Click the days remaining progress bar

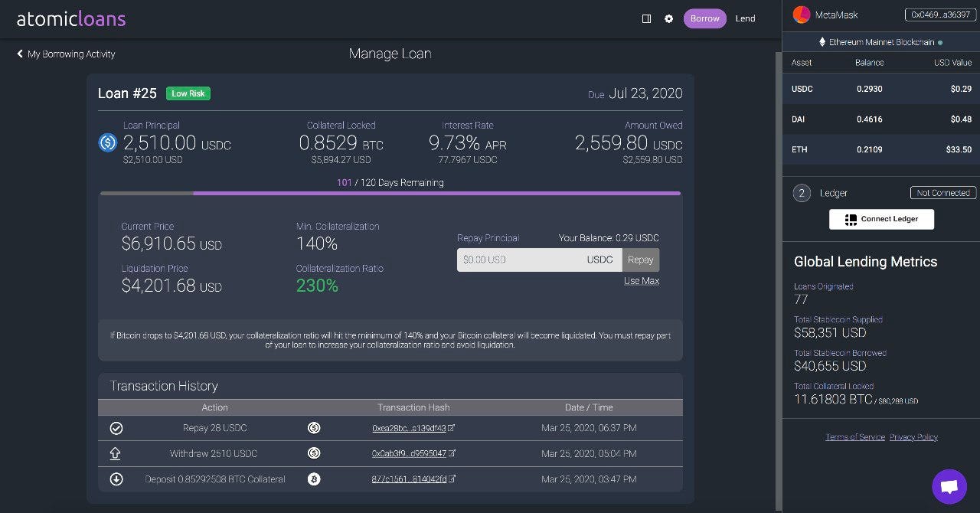coord(390,194)
